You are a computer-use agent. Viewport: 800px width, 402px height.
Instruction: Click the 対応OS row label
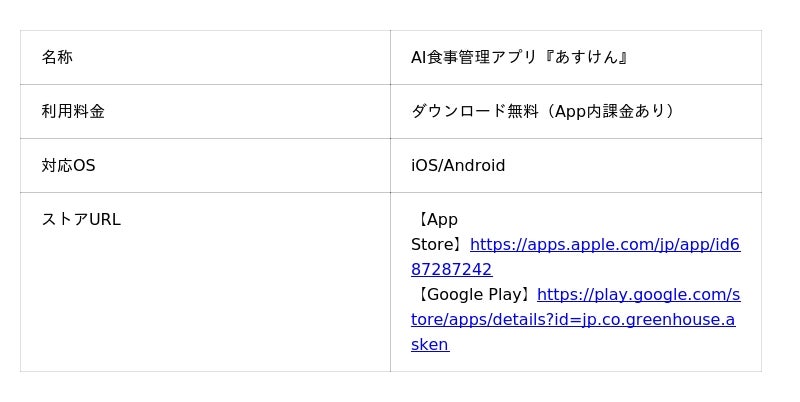click(68, 166)
